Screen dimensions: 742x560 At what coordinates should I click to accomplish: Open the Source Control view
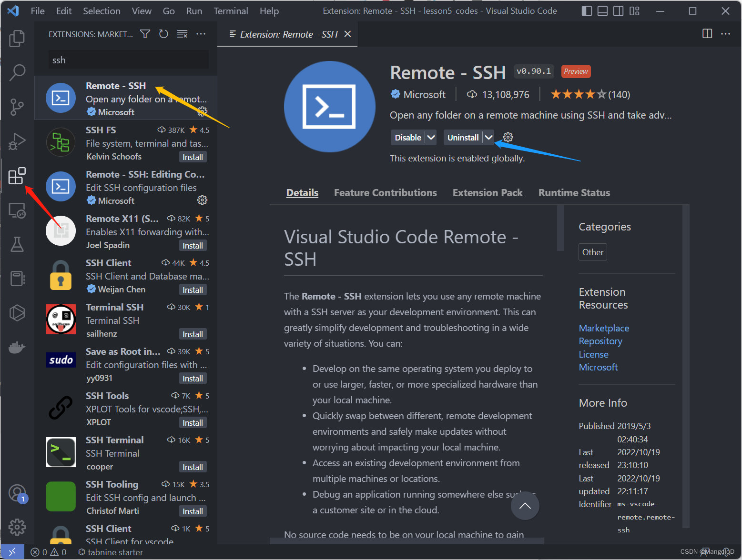click(17, 107)
